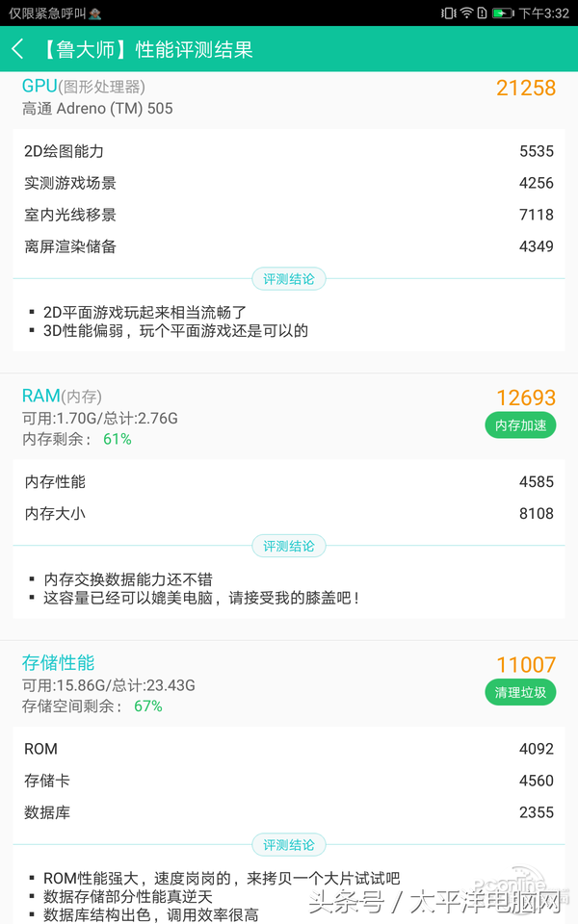The width and height of the screenshot is (578, 924).
Task: Tap the clock showing 下午3:32
Action: click(x=544, y=13)
